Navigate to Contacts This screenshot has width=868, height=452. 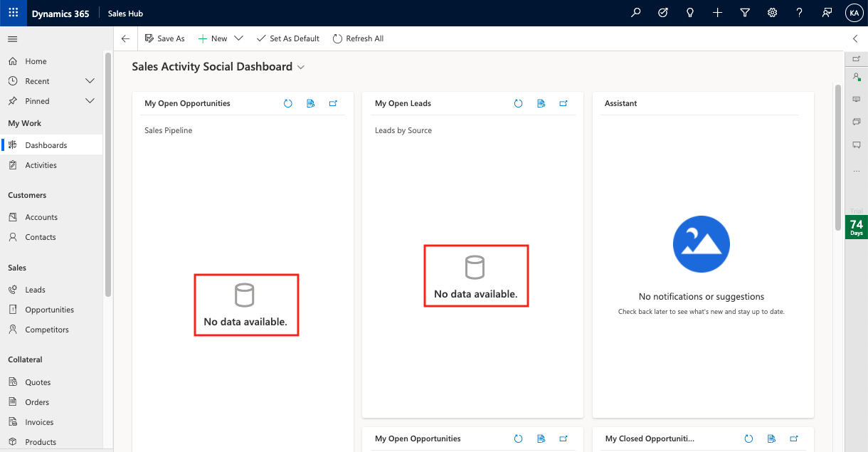pyautogui.click(x=51, y=237)
